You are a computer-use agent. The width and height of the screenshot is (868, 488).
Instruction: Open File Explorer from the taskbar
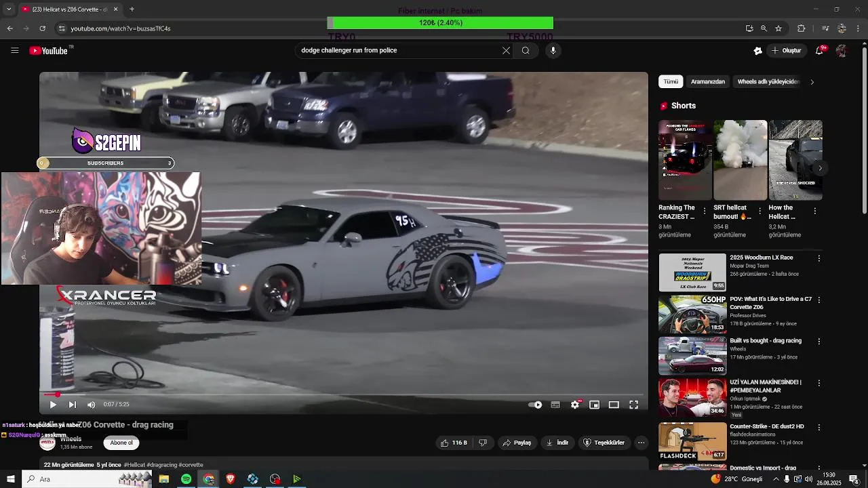[164, 479]
